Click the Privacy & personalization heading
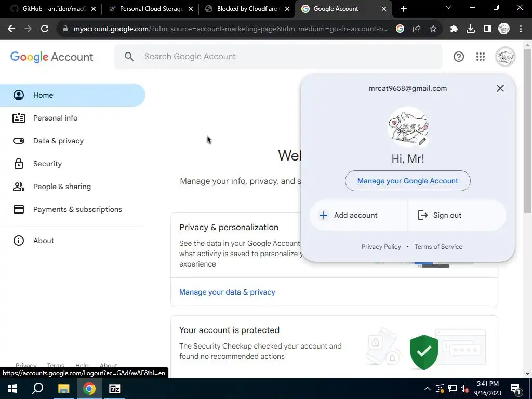532x399 pixels. 229,228
